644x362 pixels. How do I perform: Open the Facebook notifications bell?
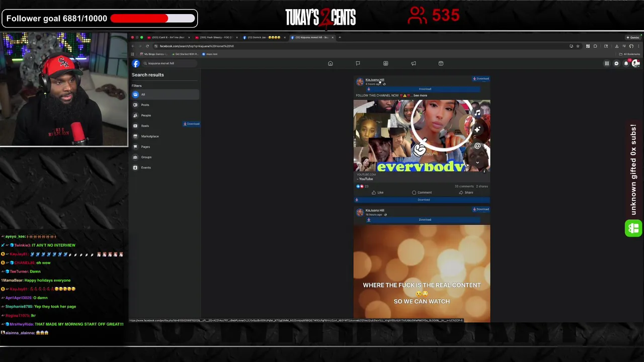(626, 63)
